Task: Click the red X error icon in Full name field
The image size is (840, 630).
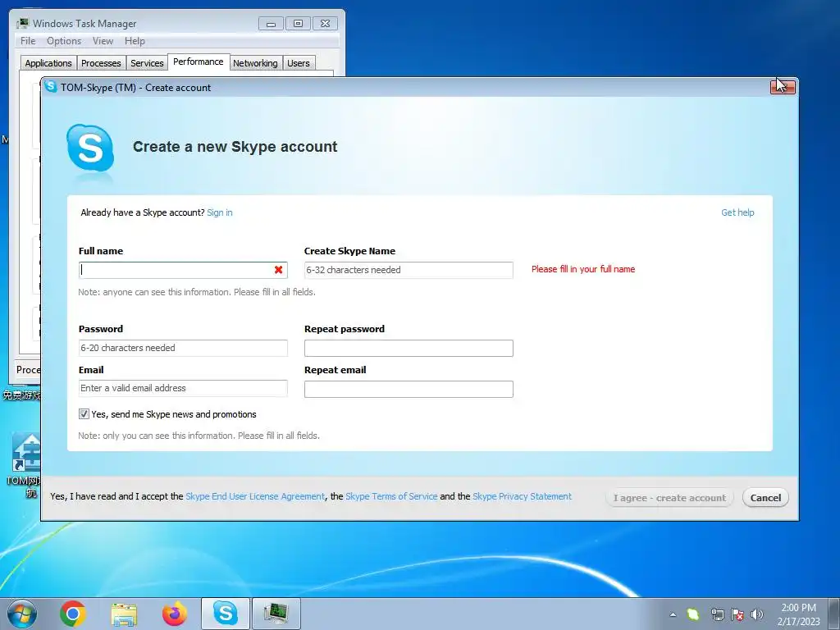Action: [279, 270]
